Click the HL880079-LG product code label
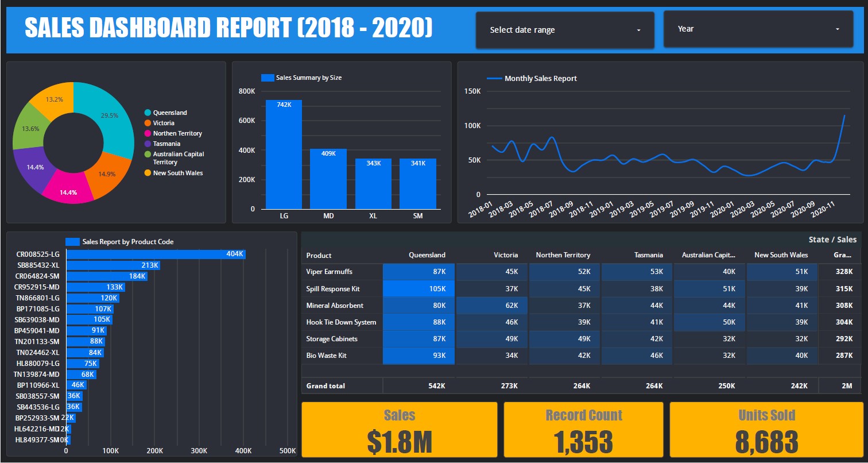Image resolution: width=868 pixels, height=463 pixels. [38, 364]
